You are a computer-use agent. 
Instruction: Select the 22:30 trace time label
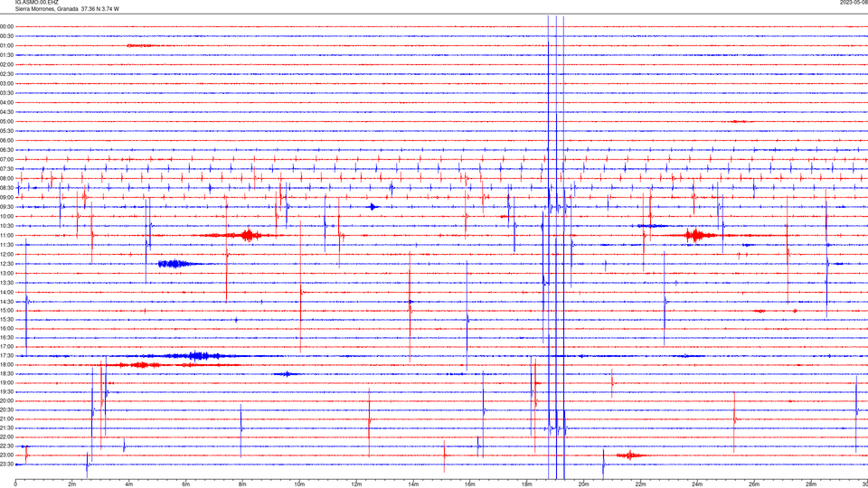[6, 446]
